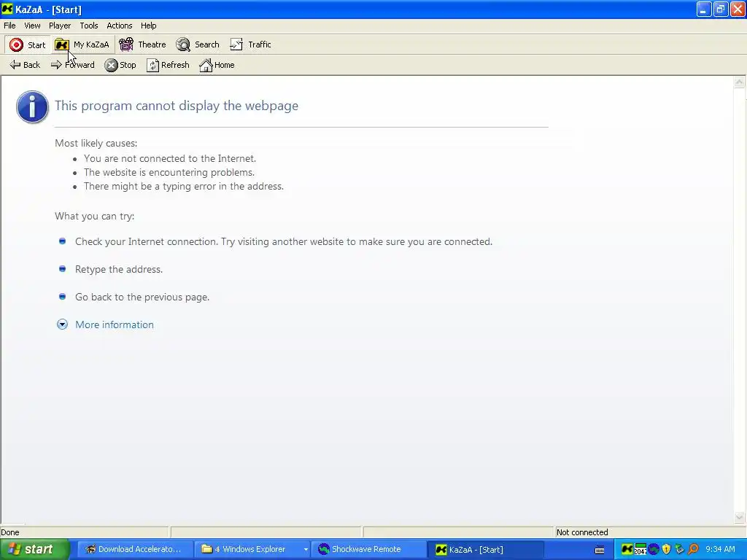This screenshot has width=747, height=560.
Task: Open the View menu
Action: click(x=32, y=26)
